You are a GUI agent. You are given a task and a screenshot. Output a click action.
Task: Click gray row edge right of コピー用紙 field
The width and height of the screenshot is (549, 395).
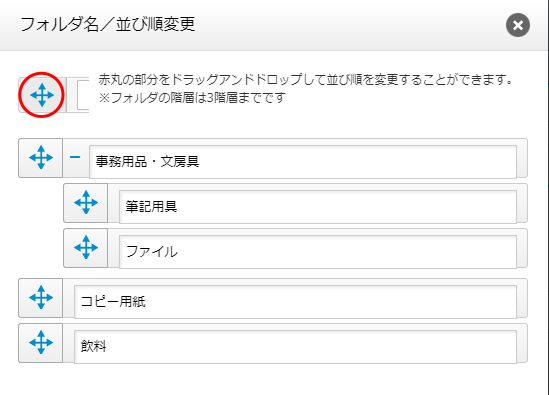click(522, 298)
